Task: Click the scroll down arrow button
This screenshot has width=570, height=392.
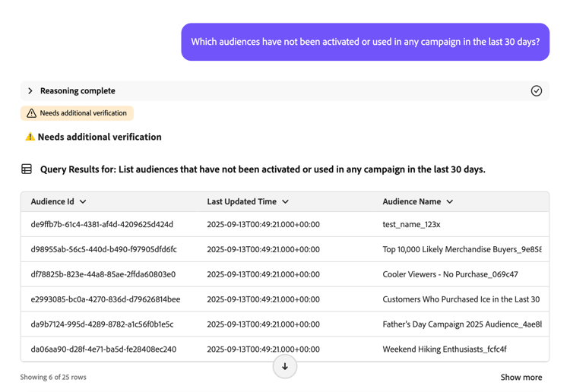Action: click(x=285, y=366)
